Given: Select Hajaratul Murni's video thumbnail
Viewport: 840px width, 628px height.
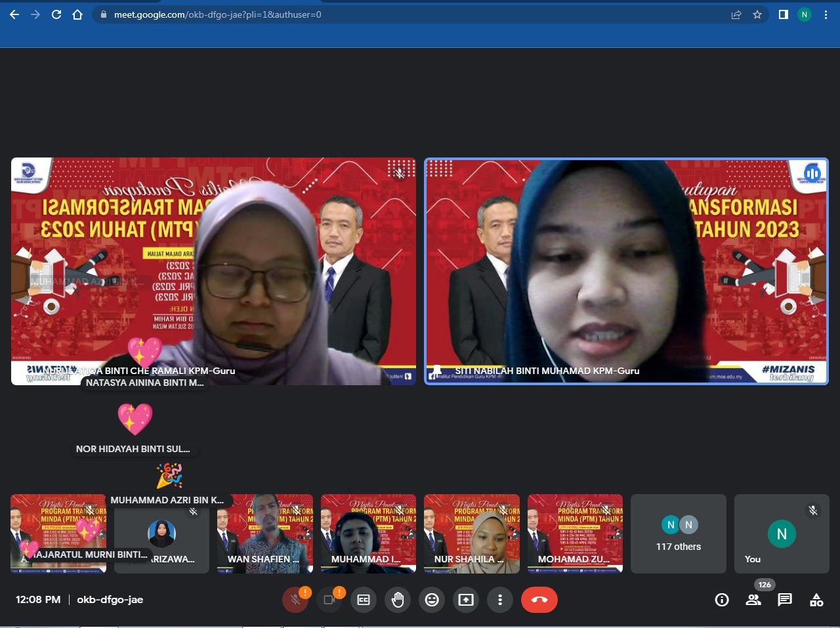Looking at the screenshot, I should tap(58, 534).
